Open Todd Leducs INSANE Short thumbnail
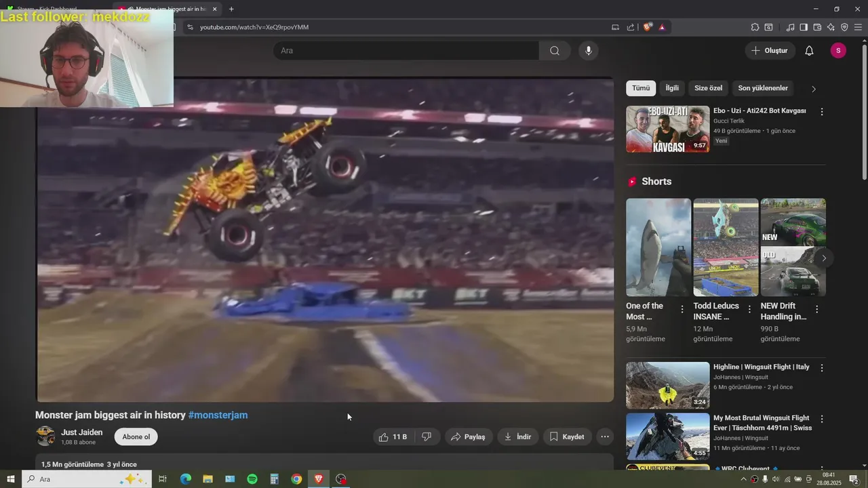The height and width of the screenshot is (488, 868). click(x=726, y=247)
